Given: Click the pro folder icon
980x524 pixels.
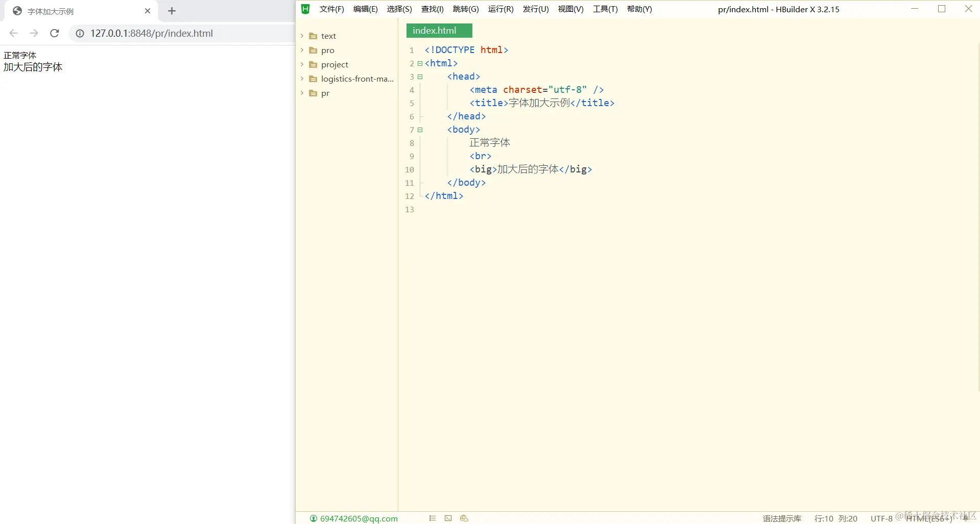Looking at the screenshot, I should coord(313,51).
